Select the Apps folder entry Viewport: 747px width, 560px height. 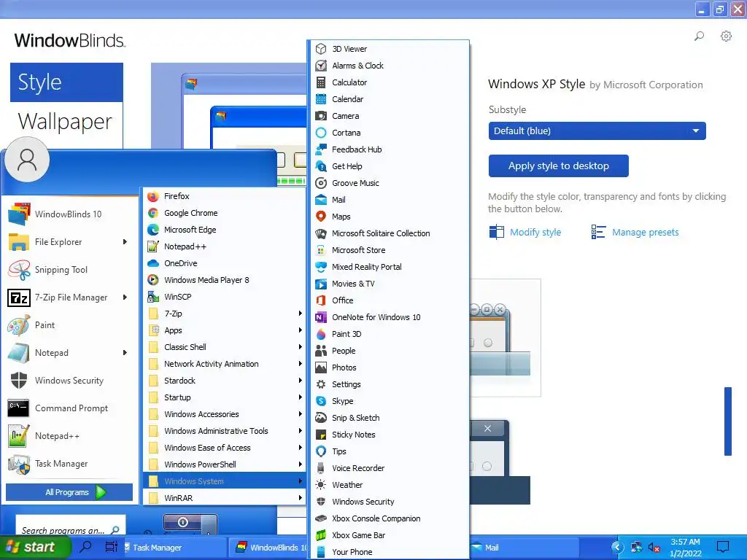225,330
